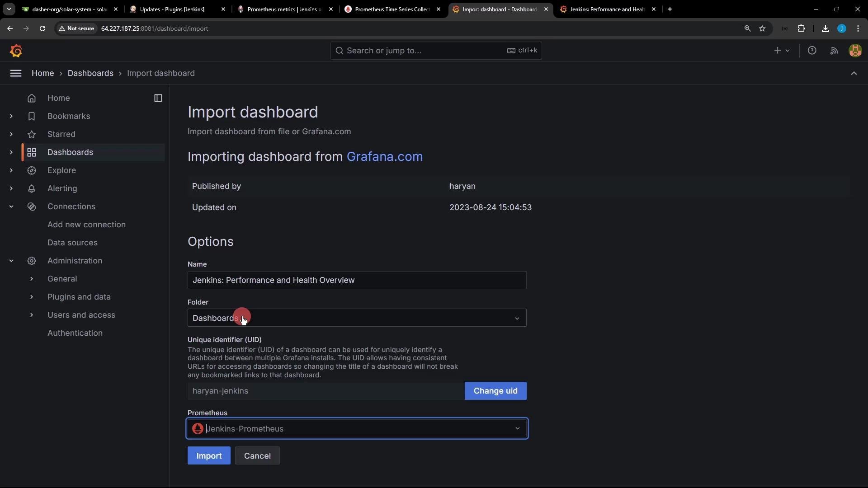
Task: Follow the Grafana.com link
Action: (x=385, y=156)
